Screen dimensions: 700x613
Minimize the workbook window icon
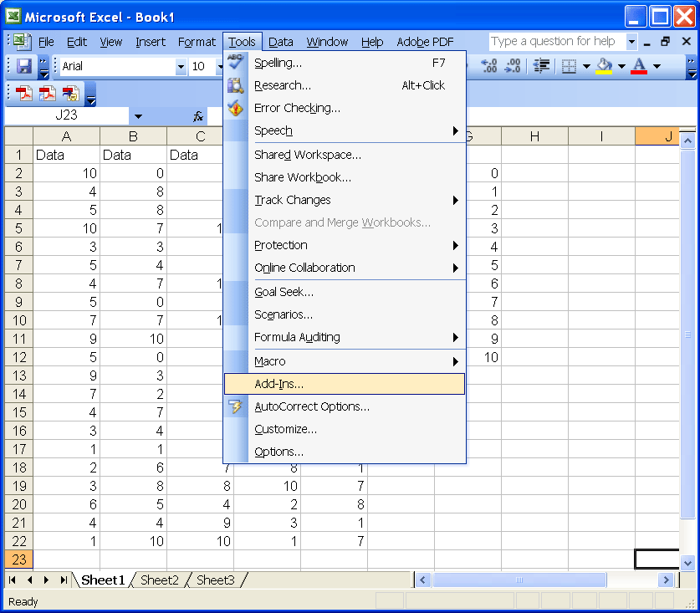coord(646,43)
